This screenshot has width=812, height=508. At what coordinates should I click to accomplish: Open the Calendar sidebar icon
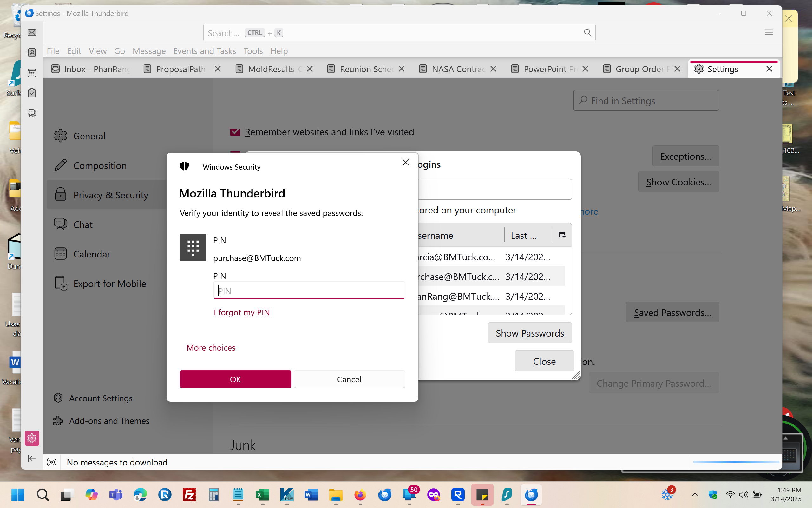pos(32,73)
